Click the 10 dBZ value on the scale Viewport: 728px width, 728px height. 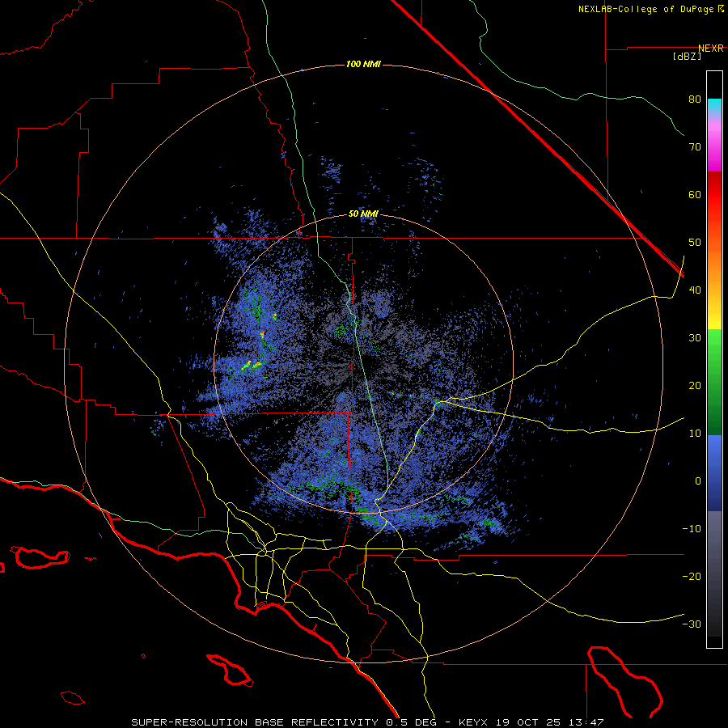(695, 434)
